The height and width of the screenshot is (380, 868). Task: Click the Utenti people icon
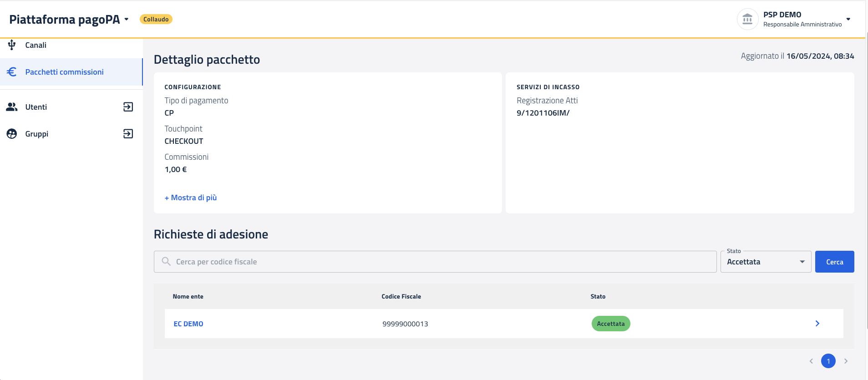click(12, 107)
